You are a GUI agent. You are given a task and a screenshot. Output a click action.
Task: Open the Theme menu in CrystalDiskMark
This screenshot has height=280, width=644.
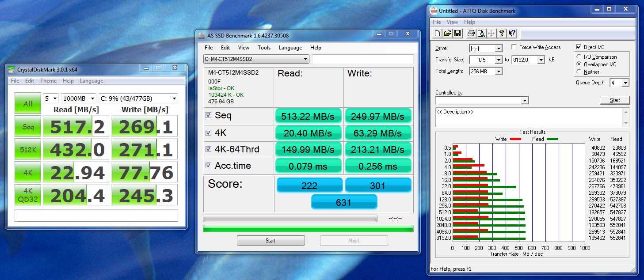(x=48, y=81)
